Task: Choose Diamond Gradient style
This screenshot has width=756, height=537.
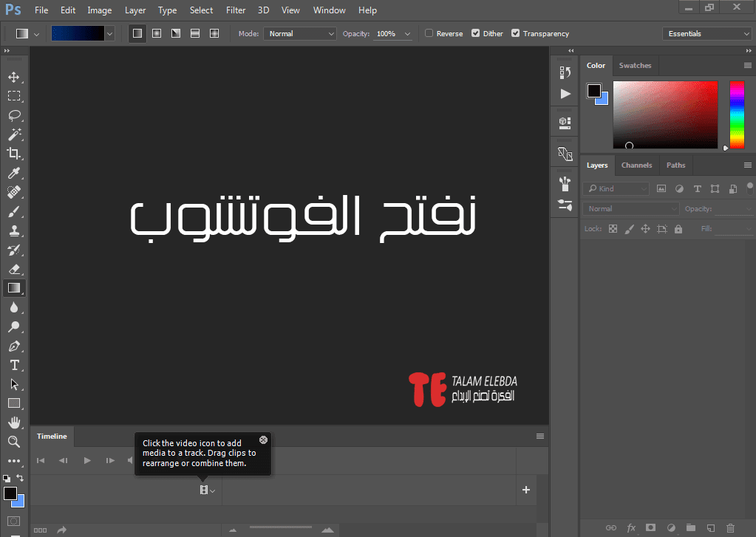Action: [x=214, y=34]
